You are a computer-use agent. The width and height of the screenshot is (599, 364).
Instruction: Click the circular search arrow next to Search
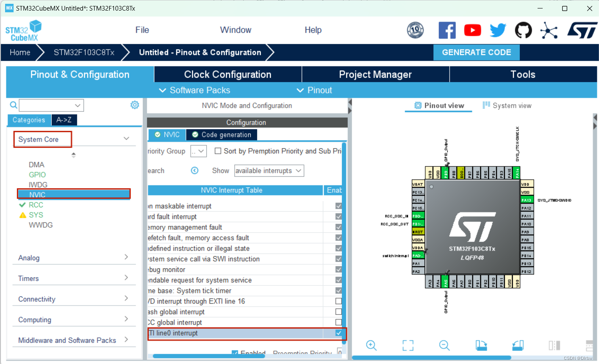(x=194, y=171)
